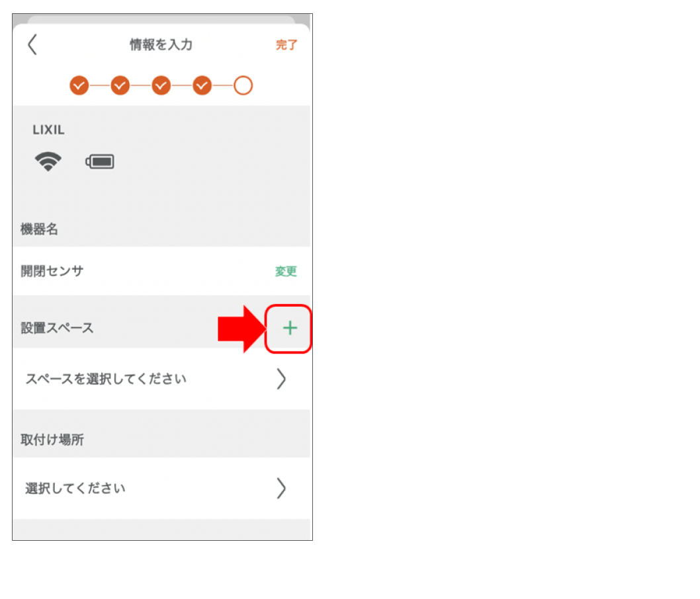Tap the 取付け場所 section header

tap(52, 440)
